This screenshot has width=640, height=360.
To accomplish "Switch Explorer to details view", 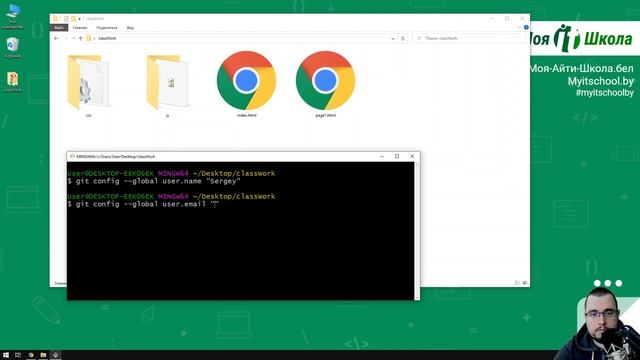I will [517, 282].
